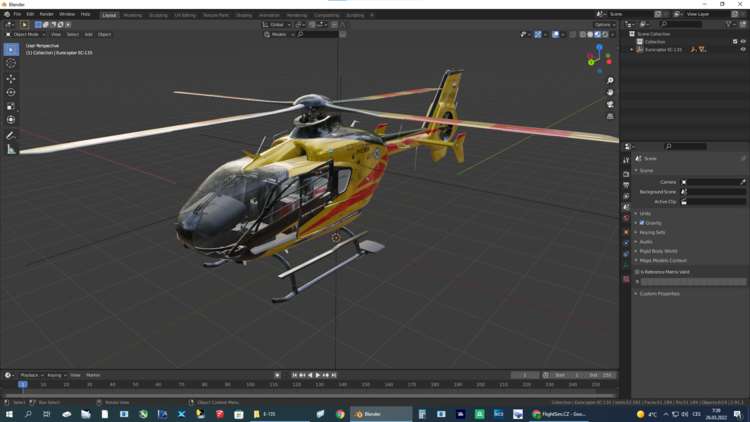The height and width of the screenshot is (422, 750).
Task: Switch to rendered viewport shading
Action: (605, 34)
